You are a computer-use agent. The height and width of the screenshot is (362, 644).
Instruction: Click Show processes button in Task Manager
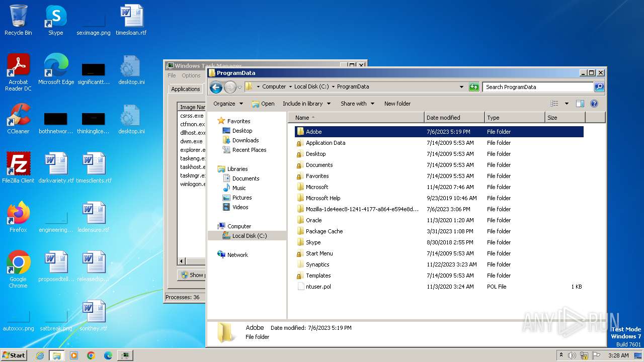192,275
